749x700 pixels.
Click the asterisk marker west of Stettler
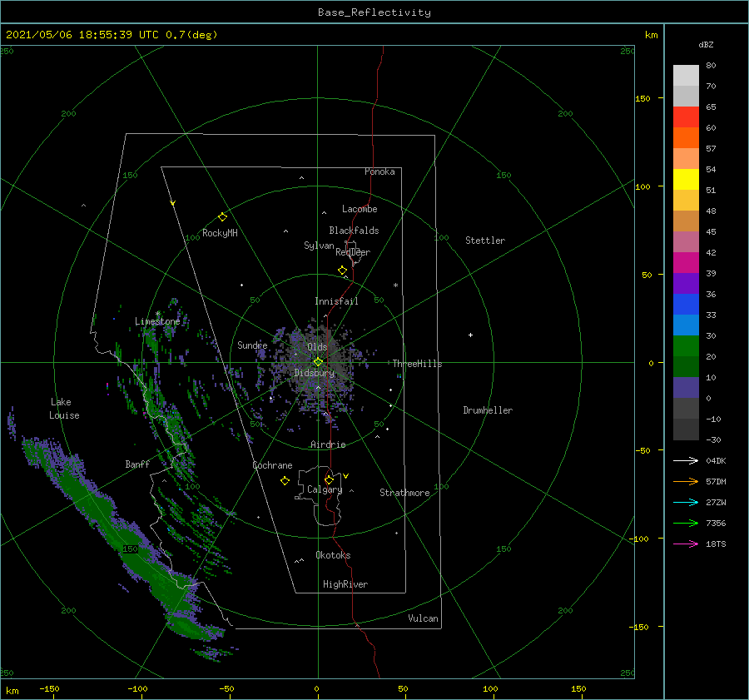tap(395, 285)
